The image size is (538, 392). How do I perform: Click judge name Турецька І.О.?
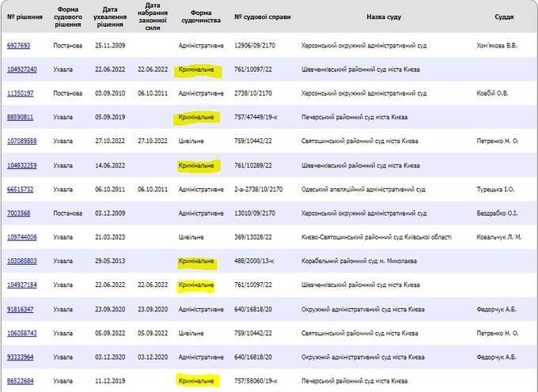(495, 190)
